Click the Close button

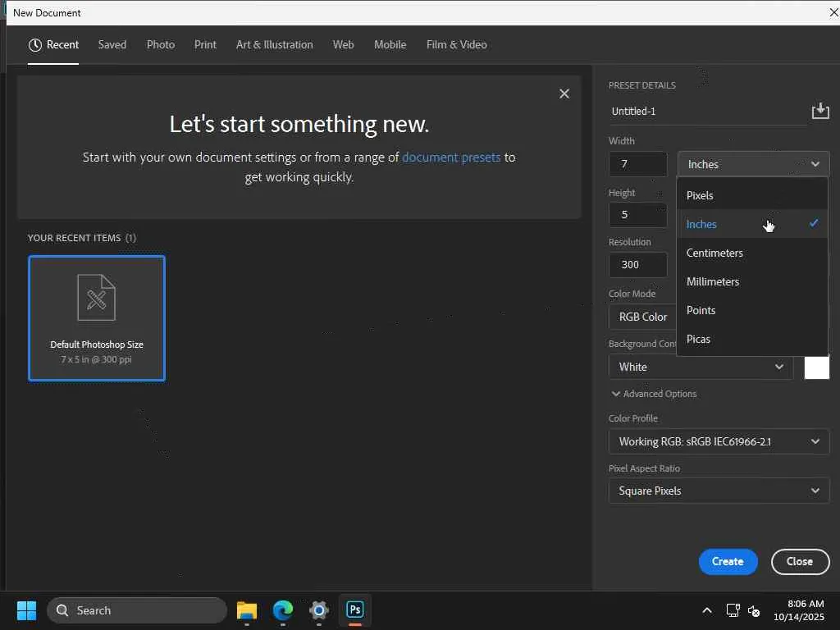pyautogui.click(x=800, y=561)
